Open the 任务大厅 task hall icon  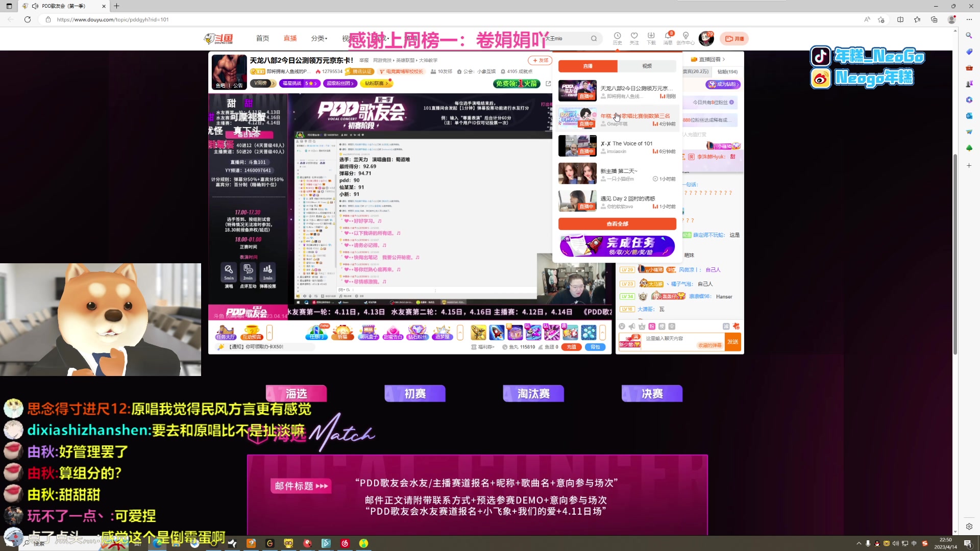226,332
